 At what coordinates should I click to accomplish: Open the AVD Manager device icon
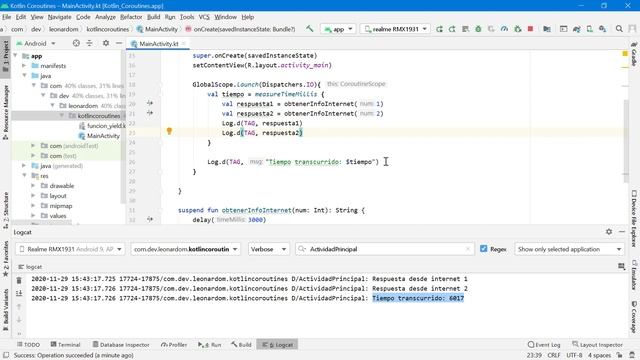click(x=589, y=29)
